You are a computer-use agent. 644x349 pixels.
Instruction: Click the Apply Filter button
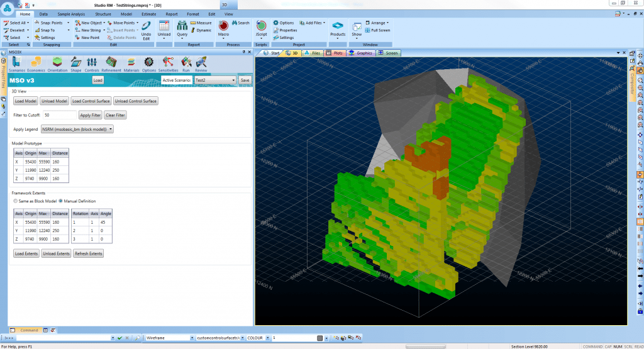coord(91,115)
